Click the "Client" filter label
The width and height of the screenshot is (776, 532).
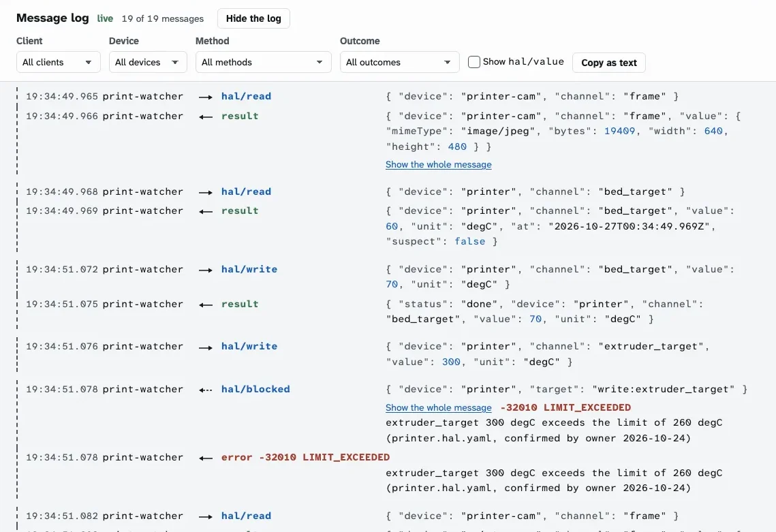coord(29,41)
